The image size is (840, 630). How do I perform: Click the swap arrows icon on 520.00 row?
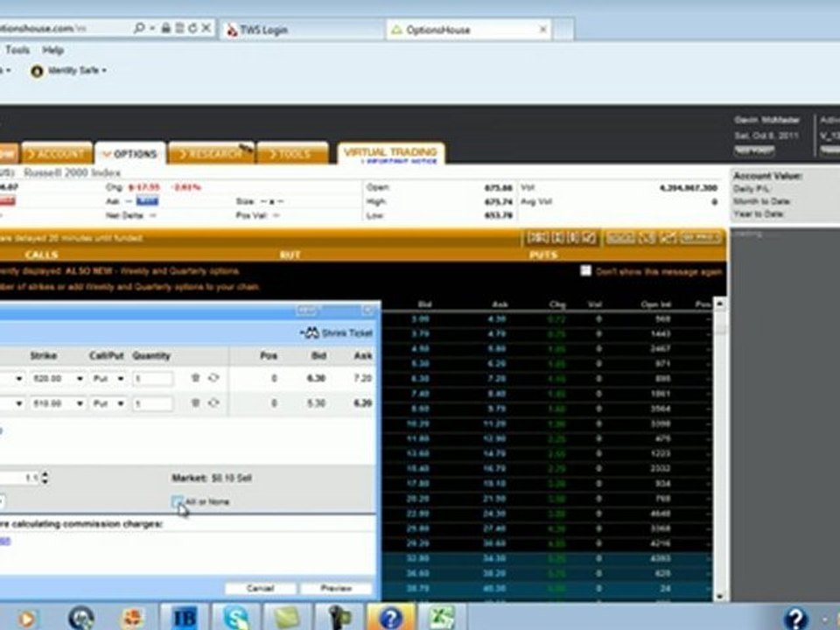pos(213,378)
